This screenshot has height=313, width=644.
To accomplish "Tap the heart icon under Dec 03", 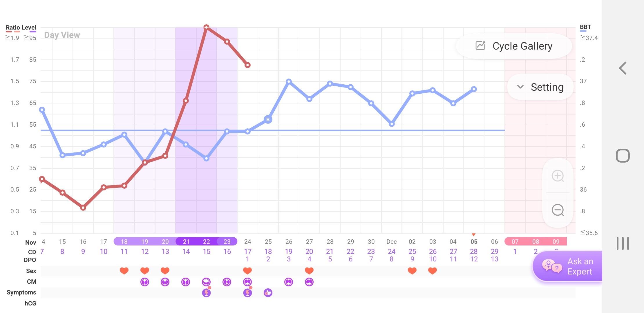I will tap(433, 271).
